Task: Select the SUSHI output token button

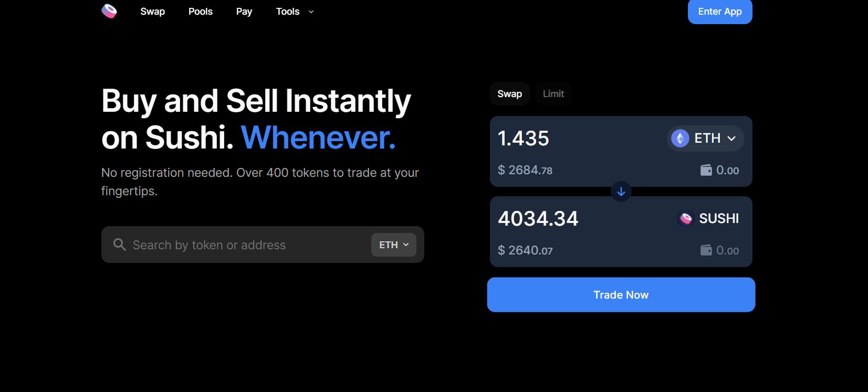Action: (x=709, y=218)
